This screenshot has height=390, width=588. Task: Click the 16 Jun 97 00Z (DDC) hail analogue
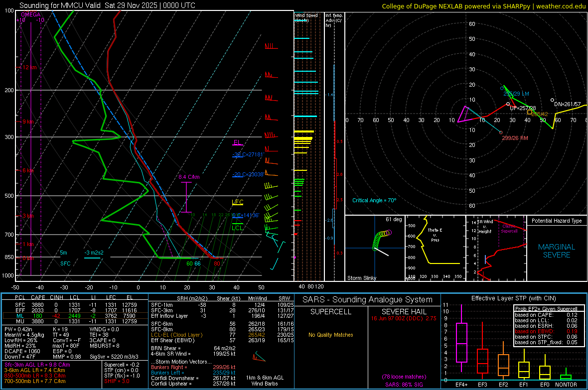pyautogui.click(x=404, y=318)
